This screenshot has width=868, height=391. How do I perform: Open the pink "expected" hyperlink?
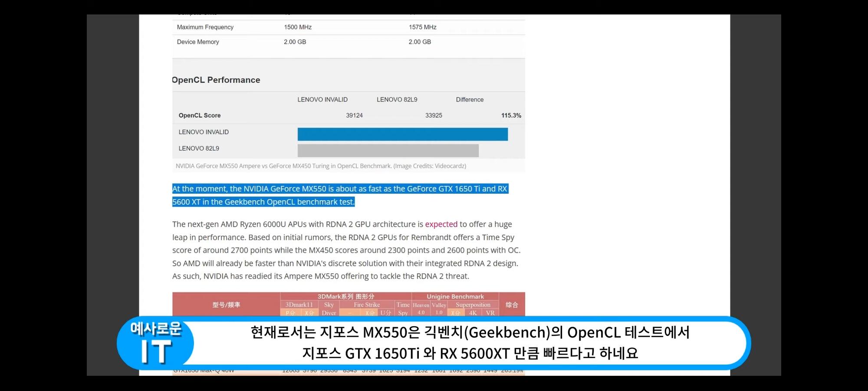tap(441, 224)
